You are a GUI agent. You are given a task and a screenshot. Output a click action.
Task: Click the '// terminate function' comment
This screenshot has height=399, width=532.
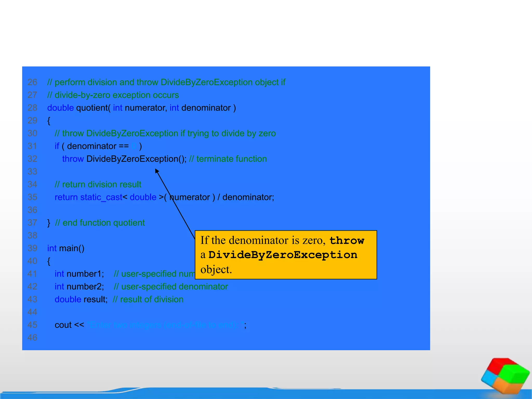228,159
